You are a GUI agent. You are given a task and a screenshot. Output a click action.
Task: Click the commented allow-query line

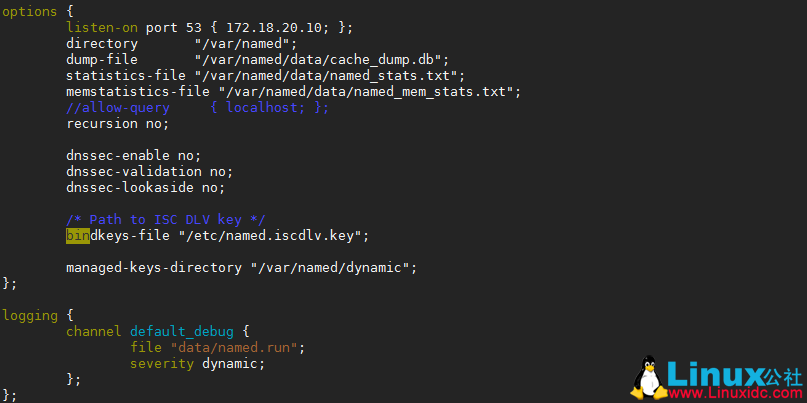(197, 108)
